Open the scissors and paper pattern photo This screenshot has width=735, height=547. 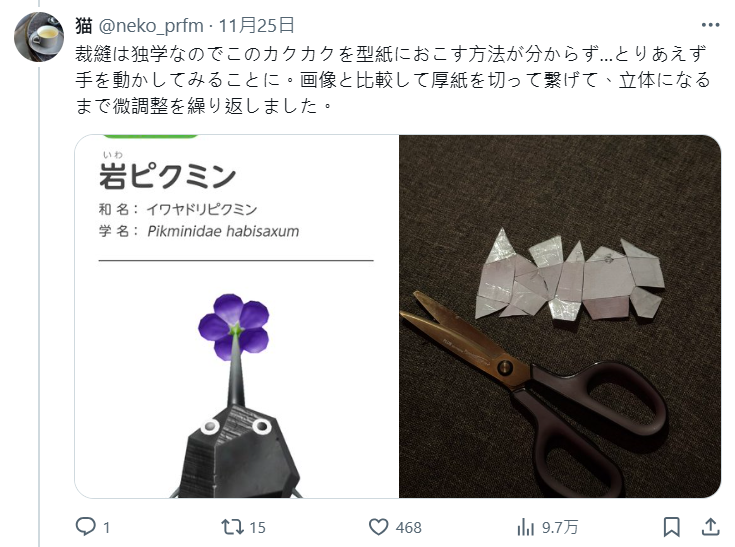click(x=560, y=316)
